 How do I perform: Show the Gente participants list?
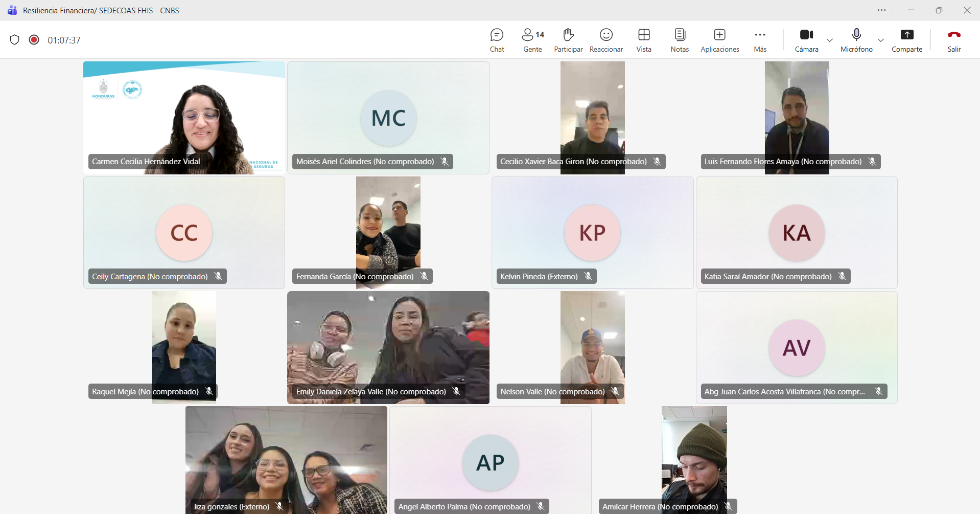pyautogui.click(x=532, y=40)
